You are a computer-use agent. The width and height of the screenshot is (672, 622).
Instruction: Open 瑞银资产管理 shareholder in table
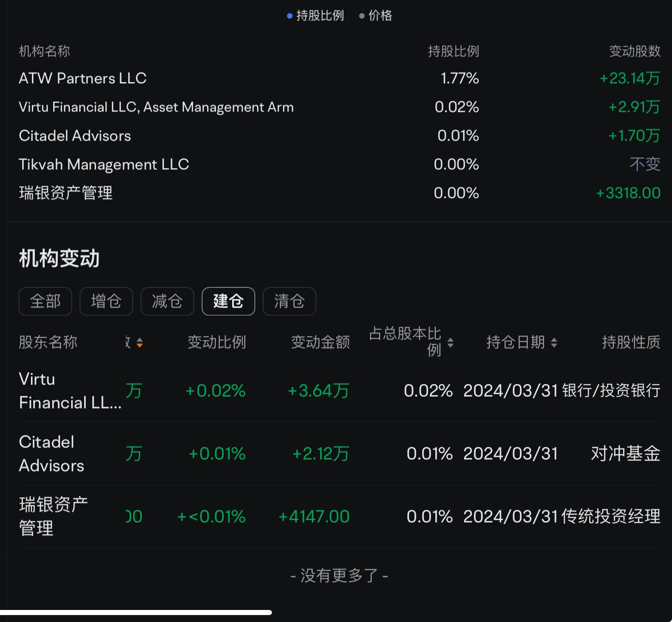[53, 516]
